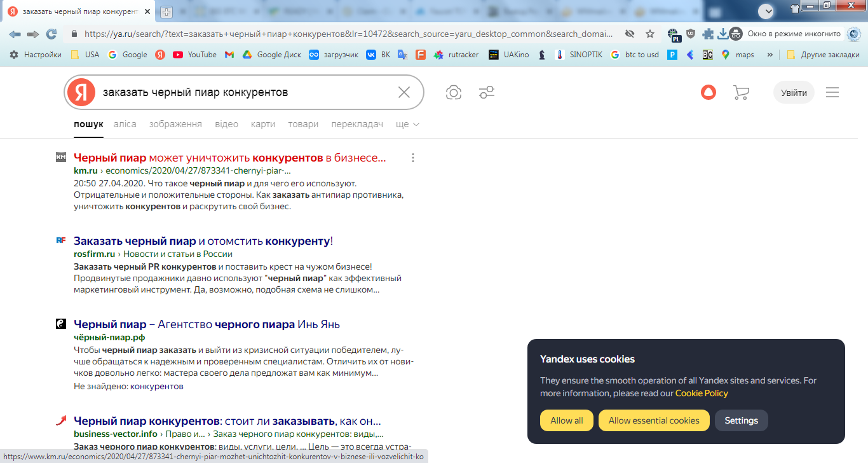Open a new tab with the plus button

[166, 12]
